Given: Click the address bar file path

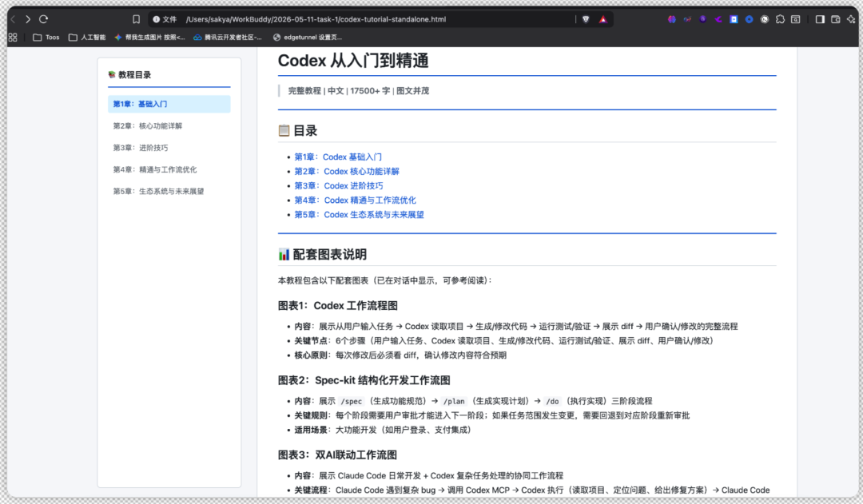Looking at the screenshot, I should click(x=316, y=19).
